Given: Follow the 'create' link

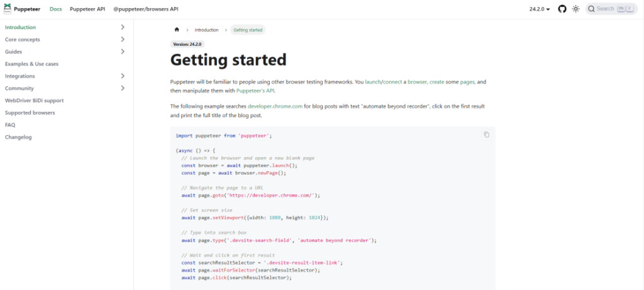Looking at the screenshot, I should (437, 82).
